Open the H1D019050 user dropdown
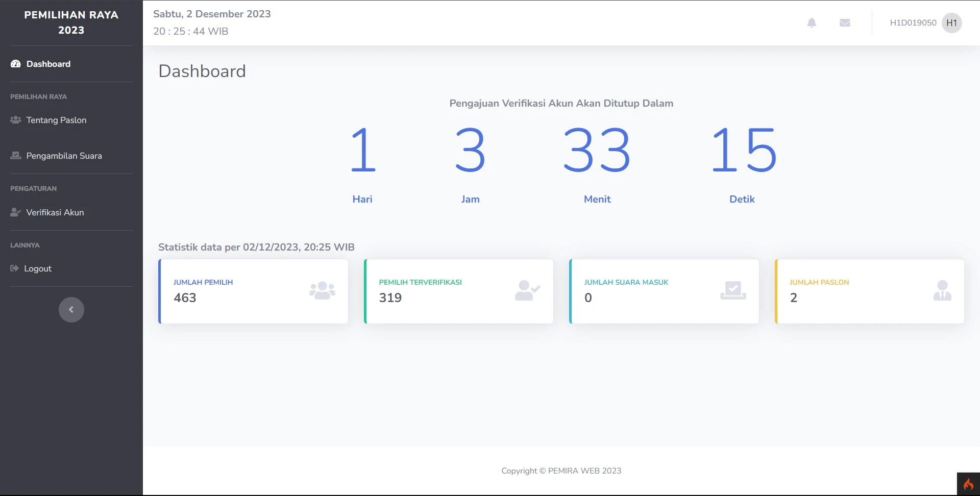Screen dimensions: 980x496 tap(913, 23)
